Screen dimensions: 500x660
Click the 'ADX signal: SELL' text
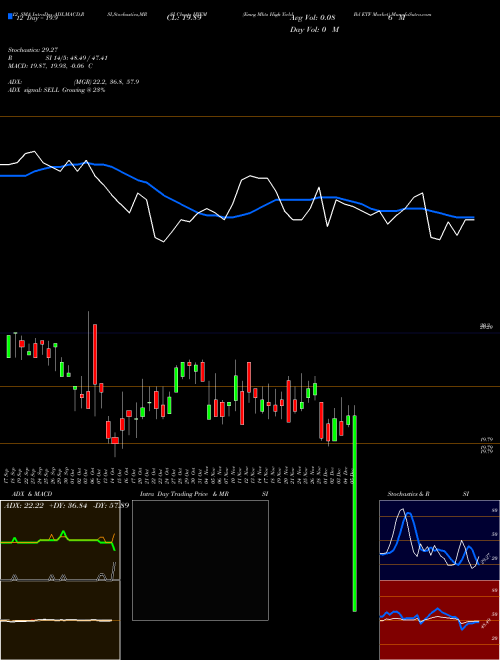coord(34,90)
